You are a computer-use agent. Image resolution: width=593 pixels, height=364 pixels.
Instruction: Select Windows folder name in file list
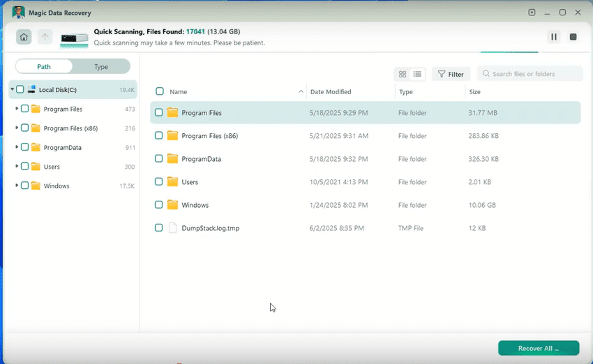click(x=195, y=205)
